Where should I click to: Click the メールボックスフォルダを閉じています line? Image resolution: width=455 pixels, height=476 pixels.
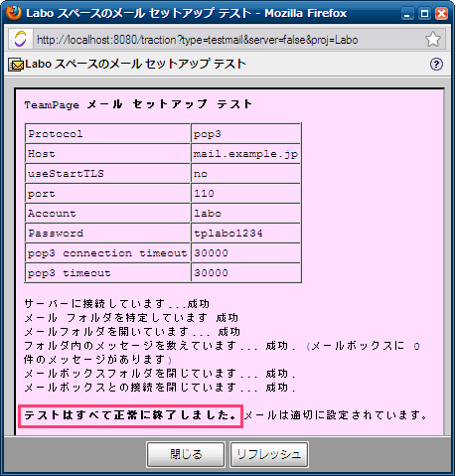pos(160,374)
